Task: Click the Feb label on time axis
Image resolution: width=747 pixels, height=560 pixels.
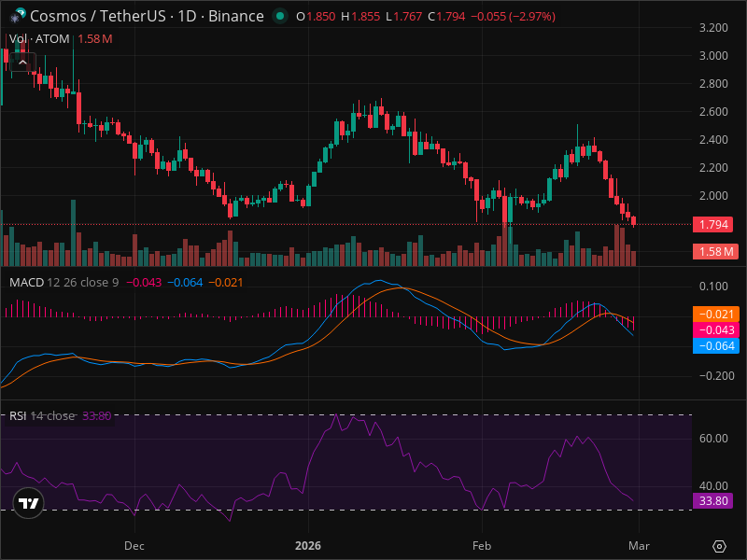Action: (x=482, y=546)
